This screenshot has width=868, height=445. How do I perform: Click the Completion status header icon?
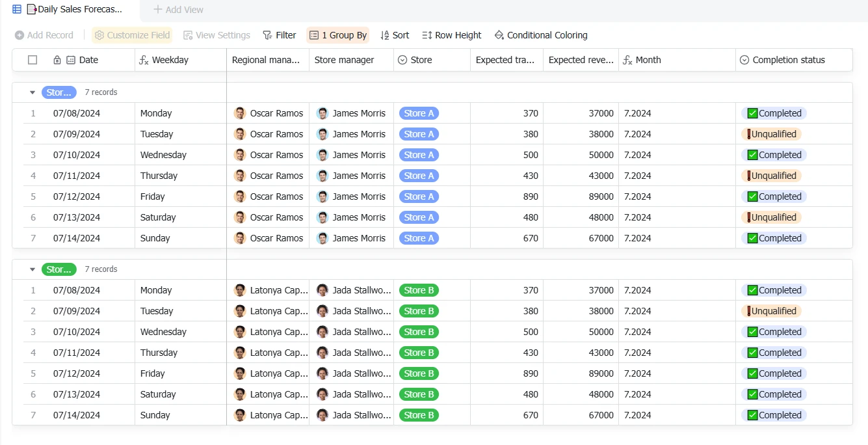[x=744, y=60]
